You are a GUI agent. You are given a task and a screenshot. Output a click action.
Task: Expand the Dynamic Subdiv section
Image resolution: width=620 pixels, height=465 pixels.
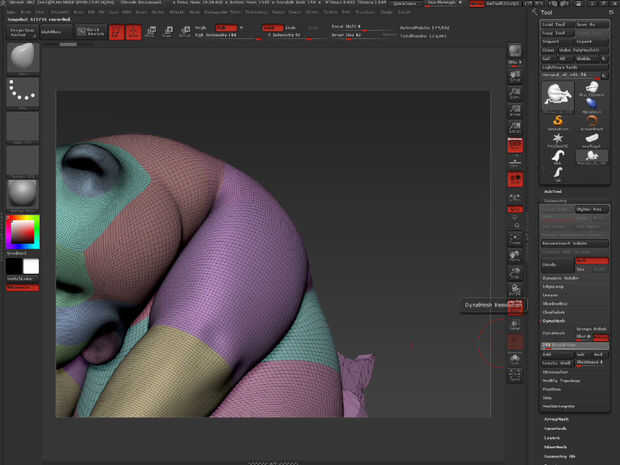(561, 278)
